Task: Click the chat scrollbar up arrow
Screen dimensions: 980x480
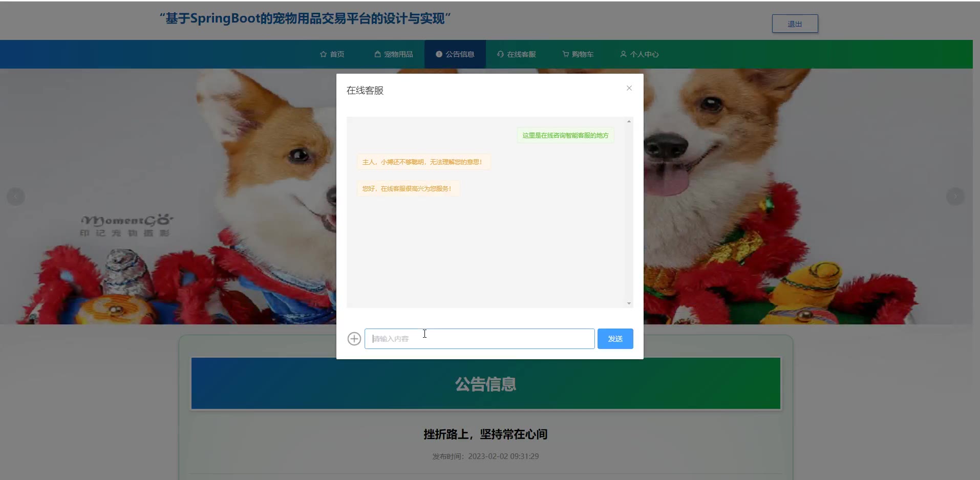Action: [x=629, y=121]
